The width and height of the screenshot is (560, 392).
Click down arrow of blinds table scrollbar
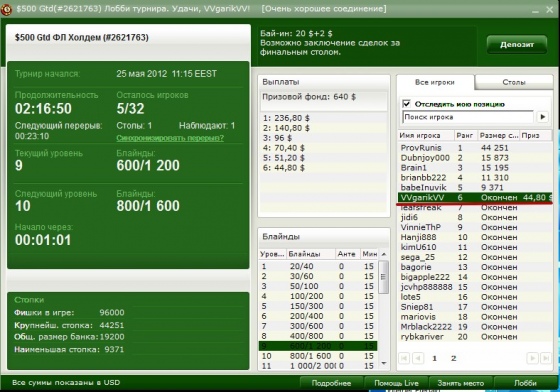(384, 363)
